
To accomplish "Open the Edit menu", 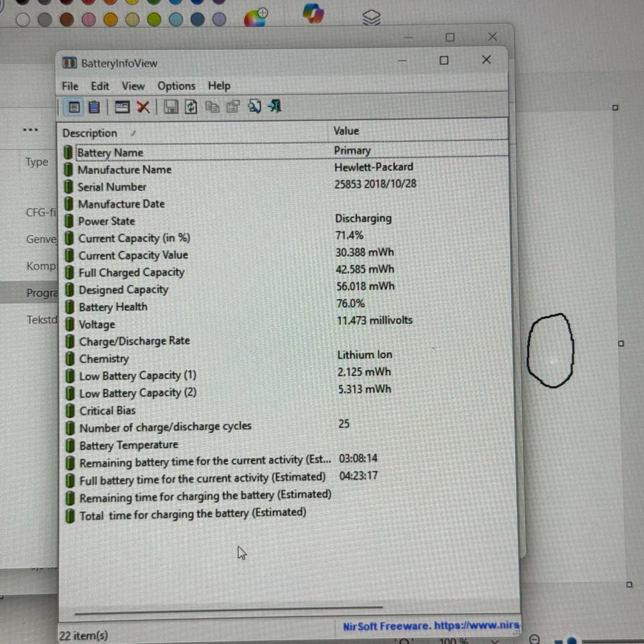I will (x=100, y=87).
